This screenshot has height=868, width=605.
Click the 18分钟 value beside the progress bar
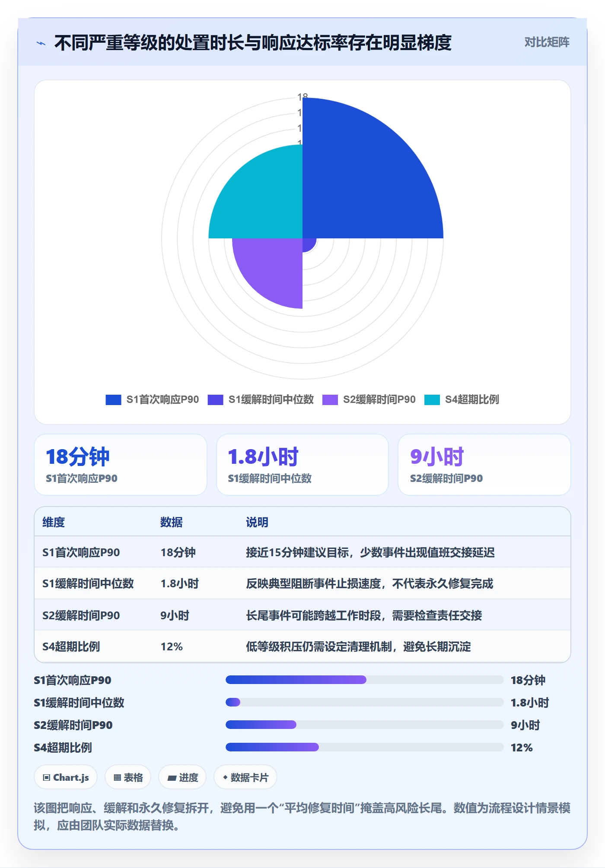[x=528, y=680]
